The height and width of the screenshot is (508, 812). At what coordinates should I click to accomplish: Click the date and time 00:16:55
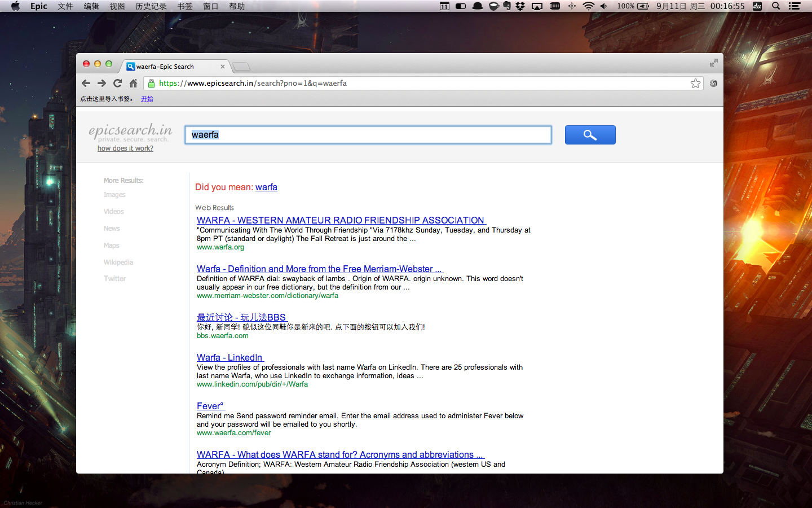[700, 6]
